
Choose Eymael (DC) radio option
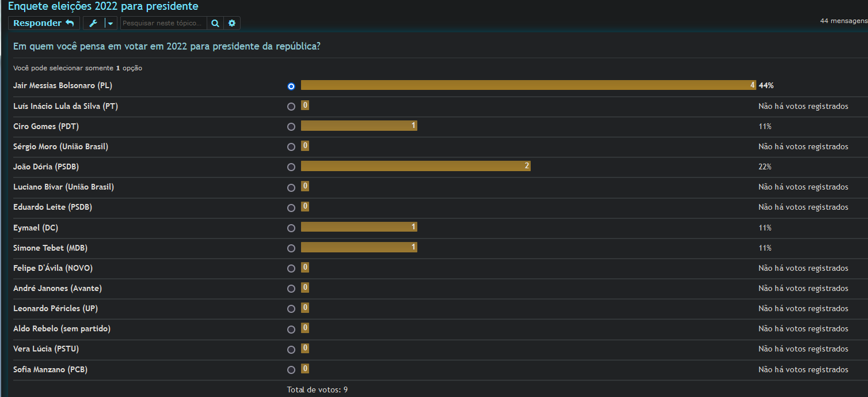coord(291,228)
